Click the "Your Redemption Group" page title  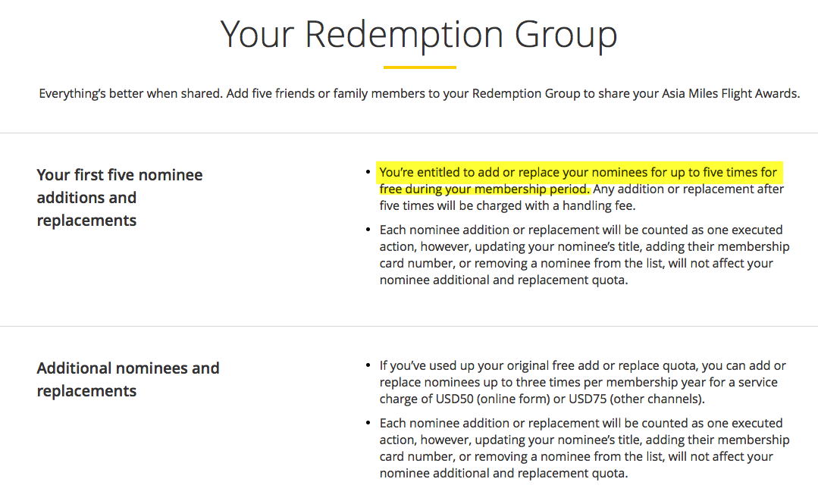(419, 35)
